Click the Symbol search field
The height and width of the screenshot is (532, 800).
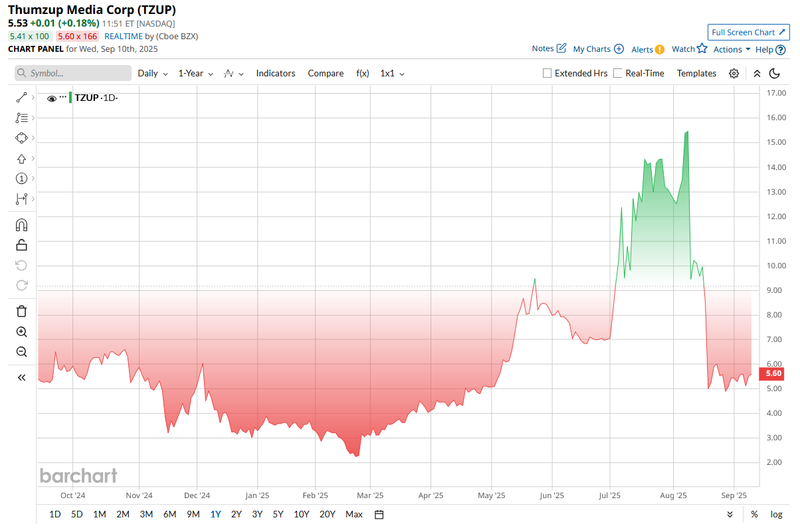(73, 73)
